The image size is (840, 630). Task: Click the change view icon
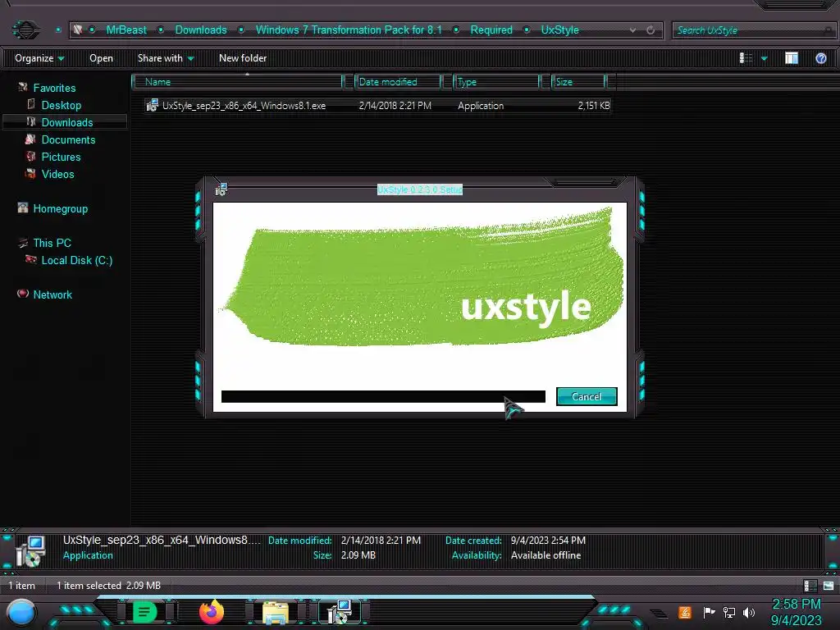tap(746, 58)
